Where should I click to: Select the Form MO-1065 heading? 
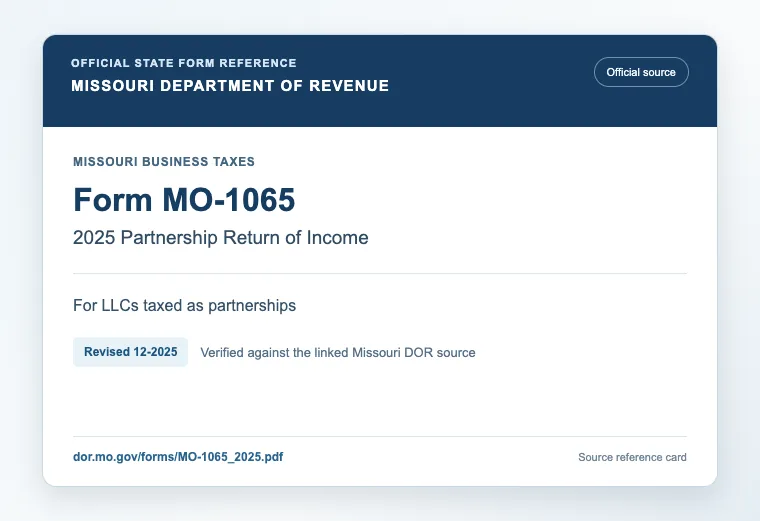[x=184, y=200]
